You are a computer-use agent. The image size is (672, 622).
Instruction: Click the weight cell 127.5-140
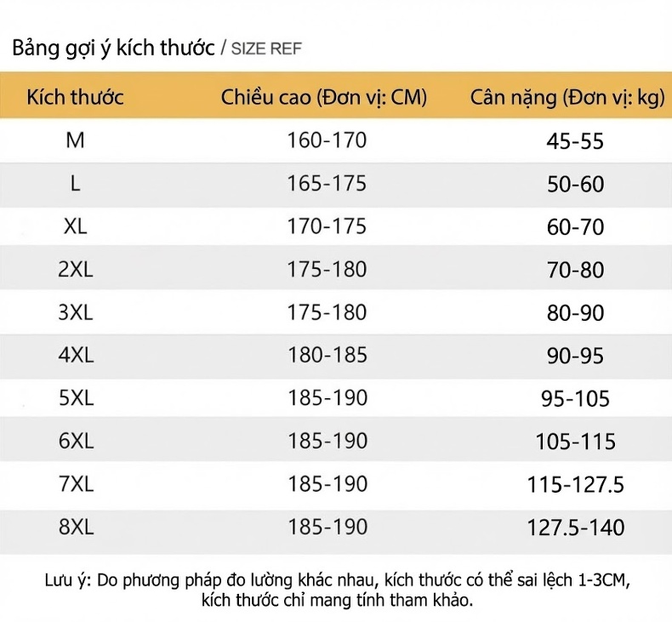(576, 528)
